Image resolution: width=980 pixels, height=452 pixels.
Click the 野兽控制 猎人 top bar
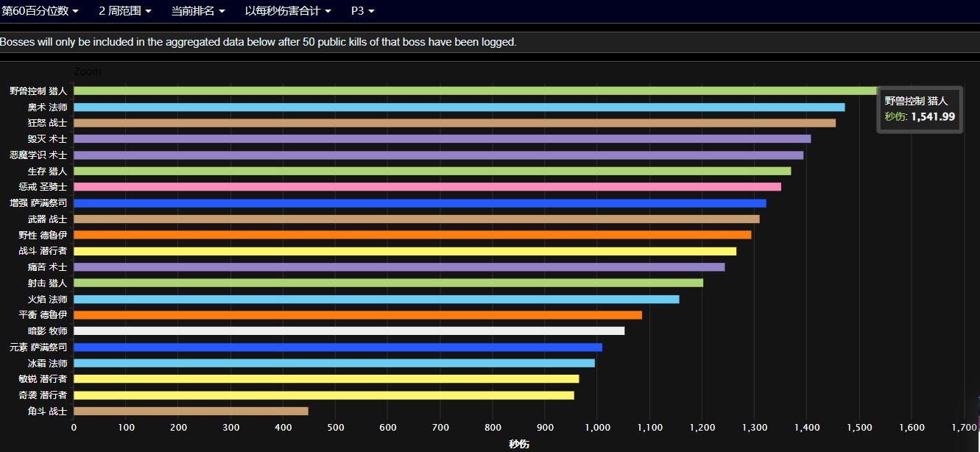coord(442,91)
